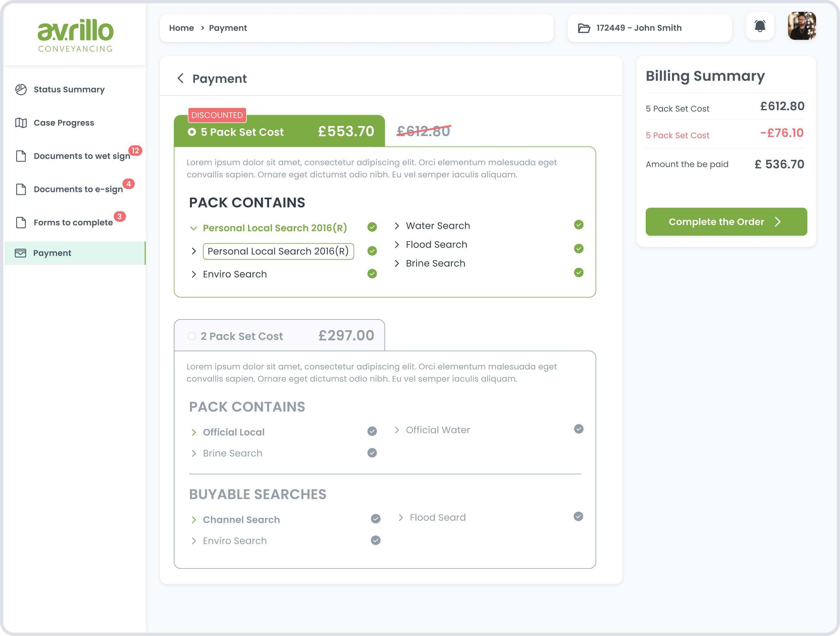Expand the Water Search row chevron
This screenshot has height=636, width=840.
click(x=397, y=225)
